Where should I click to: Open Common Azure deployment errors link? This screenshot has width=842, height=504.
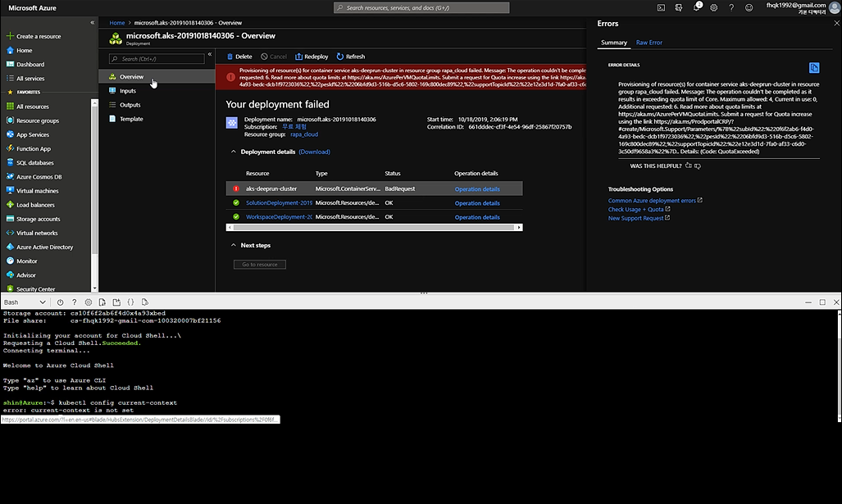click(x=651, y=201)
